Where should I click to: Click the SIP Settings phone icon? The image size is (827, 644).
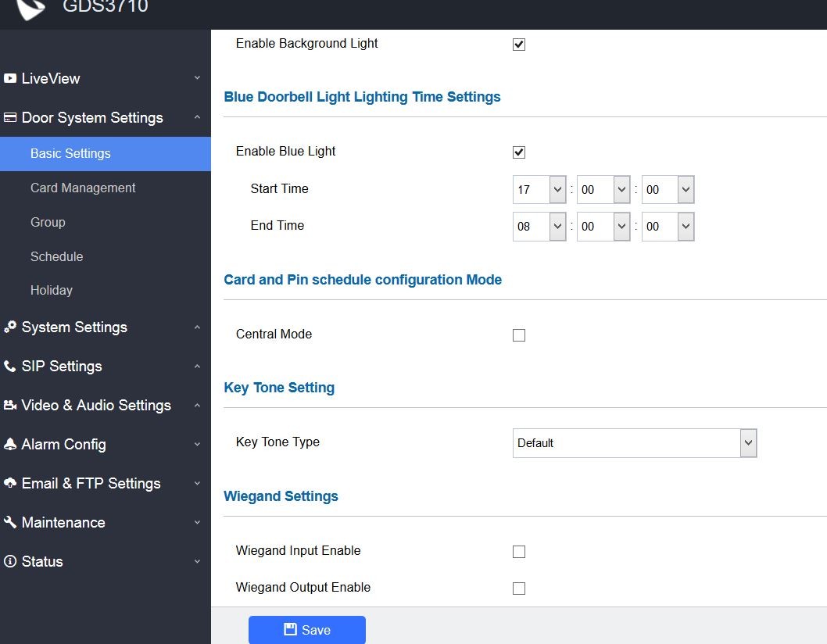coord(10,367)
